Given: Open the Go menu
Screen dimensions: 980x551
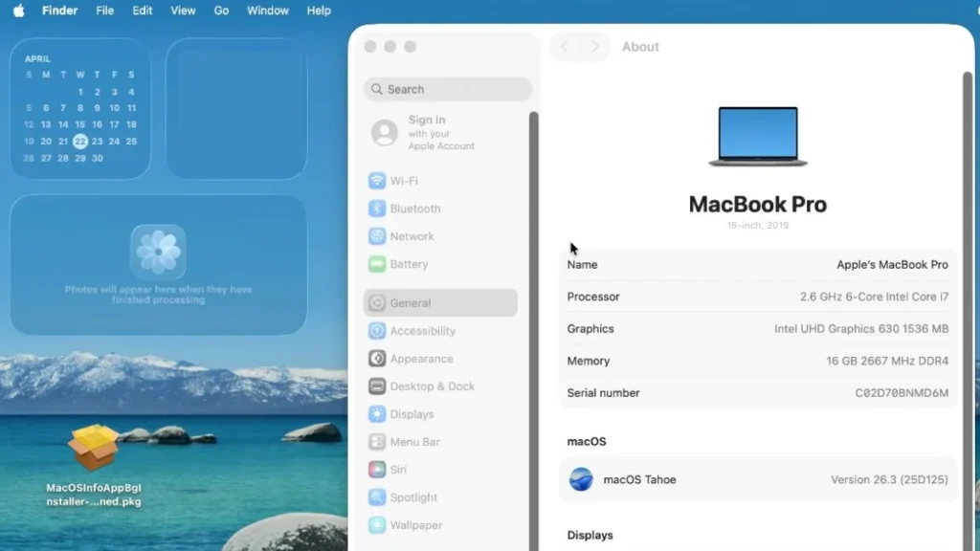Looking at the screenshot, I should [x=221, y=11].
